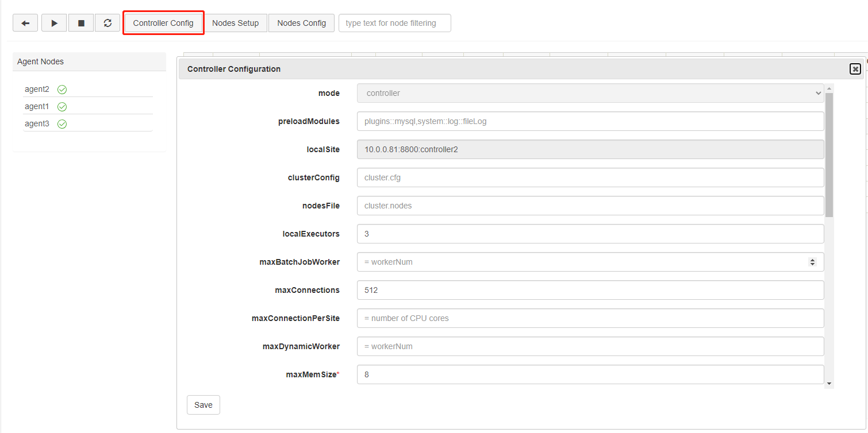Select agent2 in Agent Nodes list
This screenshot has height=433, width=868.
37,90
